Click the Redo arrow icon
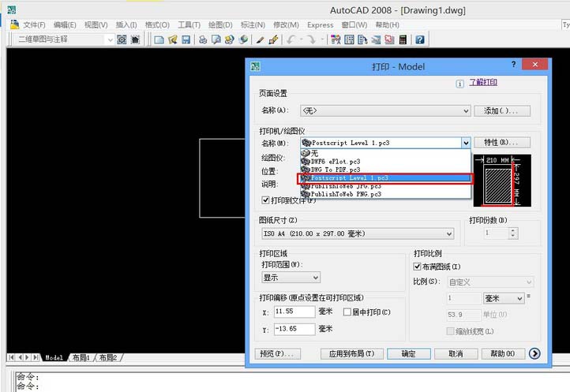The image size is (570, 392). click(311, 39)
